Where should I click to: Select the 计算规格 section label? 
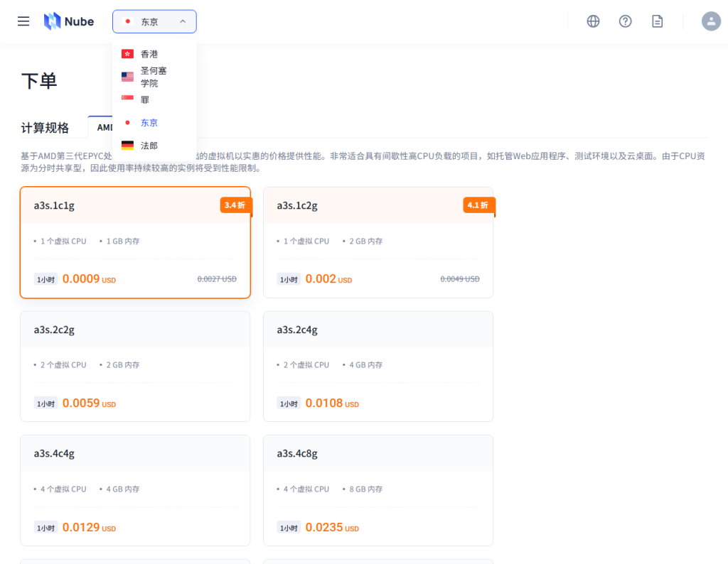coord(45,127)
